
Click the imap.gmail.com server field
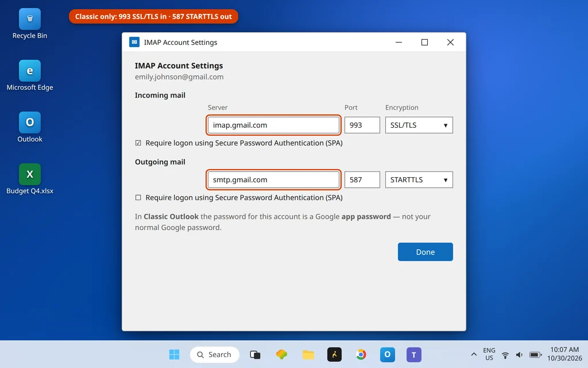coord(273,125)
